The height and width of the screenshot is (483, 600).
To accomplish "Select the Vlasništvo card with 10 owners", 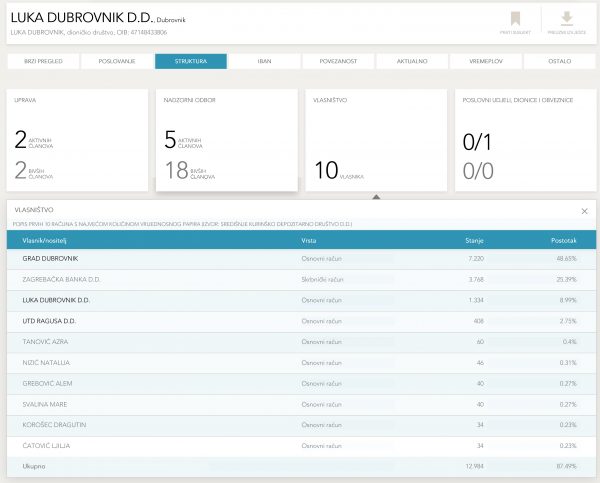I will point(376,140).
